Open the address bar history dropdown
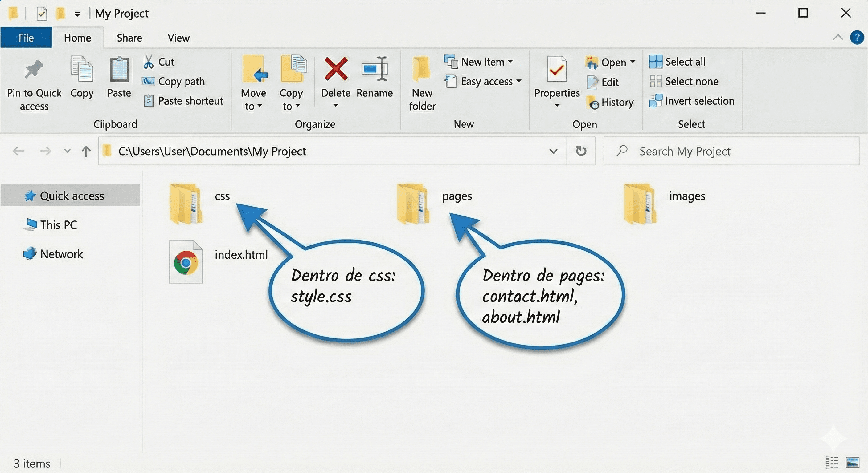Viewport: 868px width, 473px height. pyautogui.click(x=553, y=151)
